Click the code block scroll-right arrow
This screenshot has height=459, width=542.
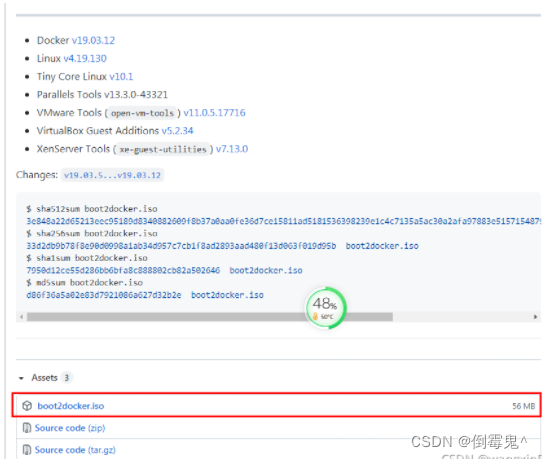coord(535,317)
